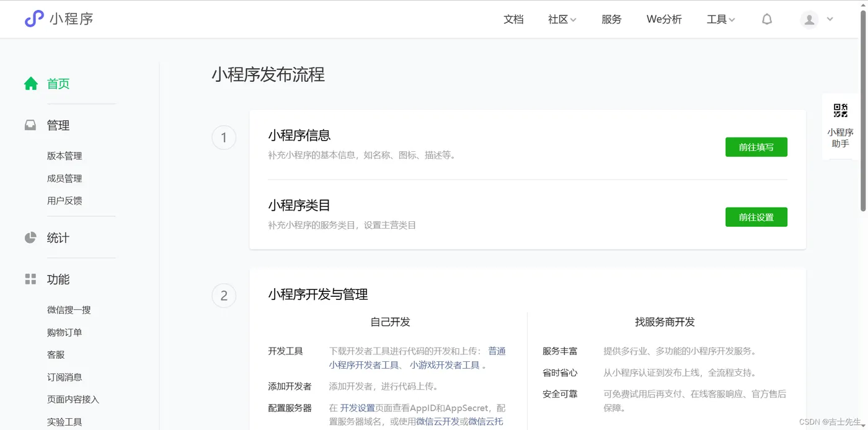Open the 小游戏开发者工具 link
Image resolution: width=868 pixels, height=430 pixels.
pyautogui.click(x=445, y=365)
